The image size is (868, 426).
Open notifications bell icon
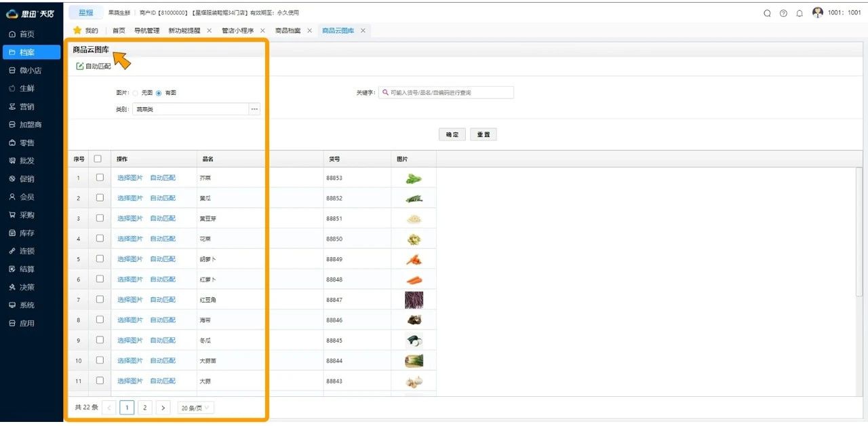tap(800, 13)
